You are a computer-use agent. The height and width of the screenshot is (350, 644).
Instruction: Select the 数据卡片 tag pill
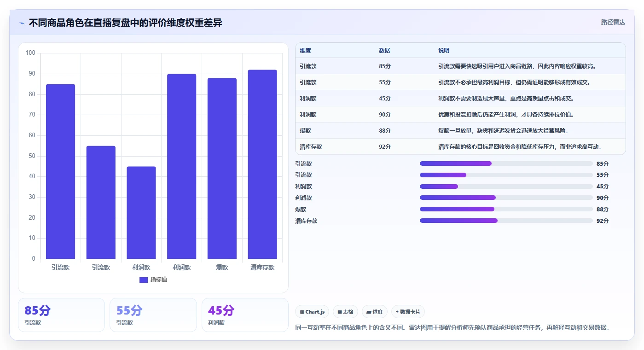point(408,312)
